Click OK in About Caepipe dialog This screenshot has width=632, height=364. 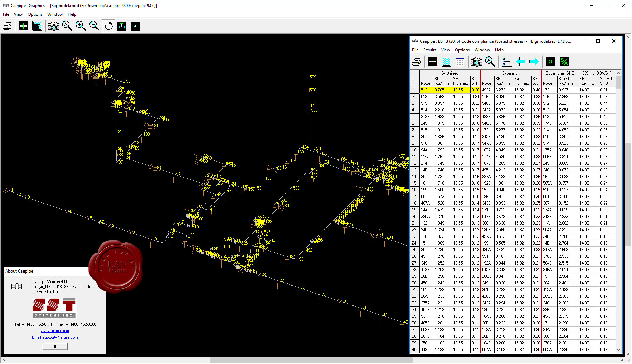pos(55,346)
